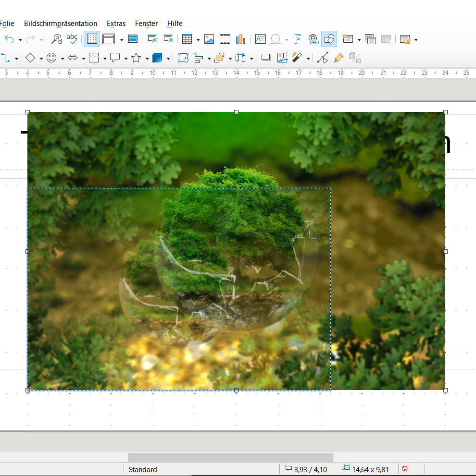
Task: Click the insert image icon
Action: (x=209, y=39)
